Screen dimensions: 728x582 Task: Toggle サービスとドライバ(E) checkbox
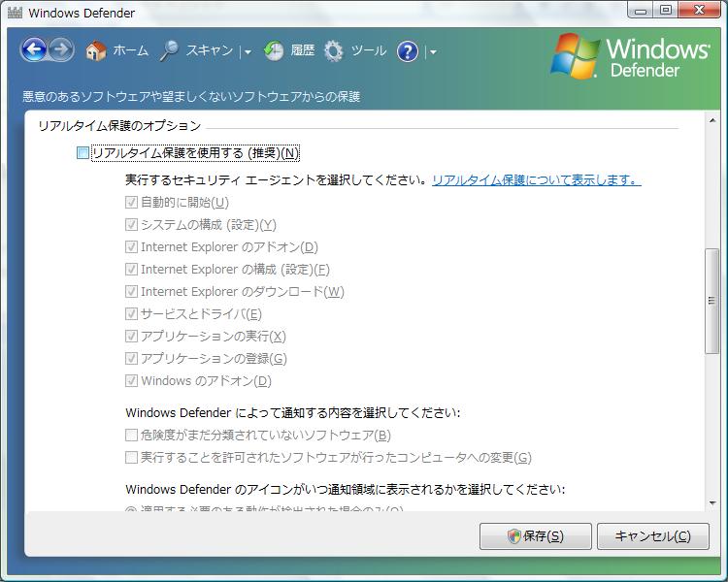tap(131, 313)
